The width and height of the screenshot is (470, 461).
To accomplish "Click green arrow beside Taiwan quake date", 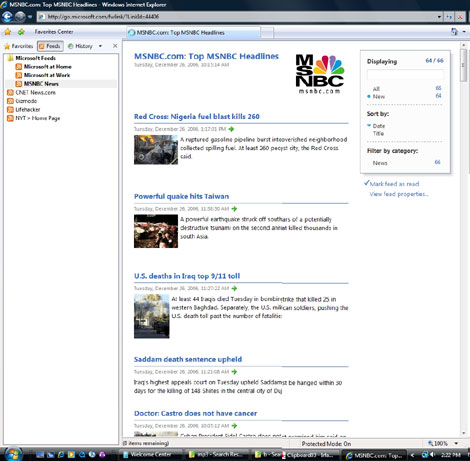I will tap(234, 209).
